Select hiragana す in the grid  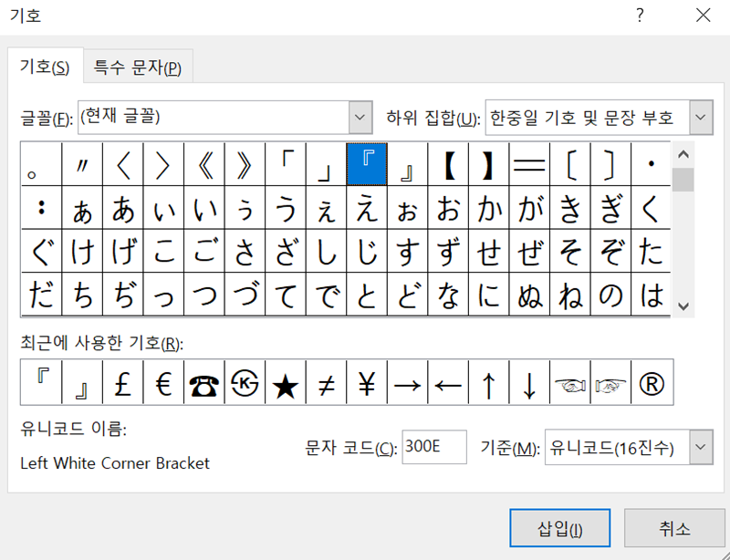point(407,251)
